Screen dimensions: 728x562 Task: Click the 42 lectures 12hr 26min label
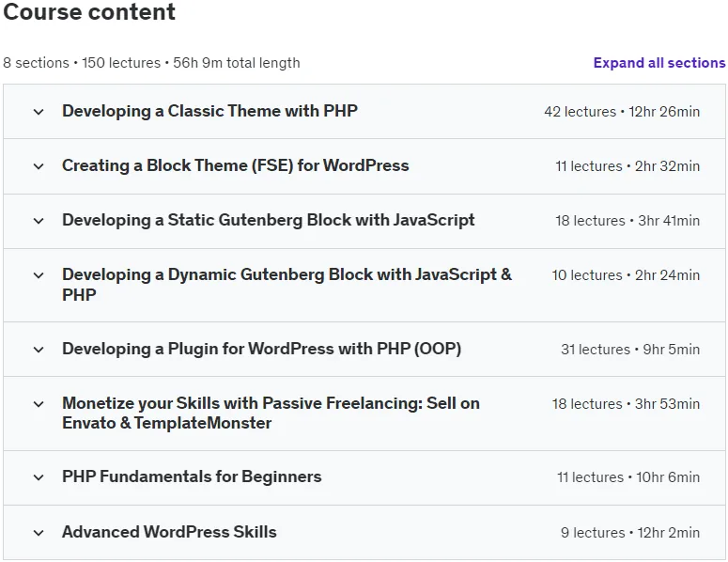pos(622,112)
